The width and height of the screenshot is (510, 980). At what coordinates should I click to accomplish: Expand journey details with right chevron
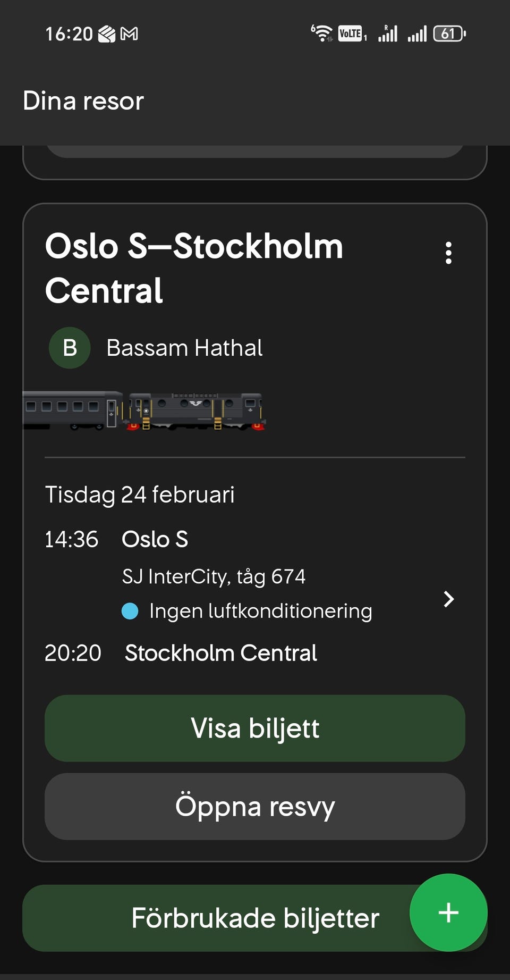[449, 599]
